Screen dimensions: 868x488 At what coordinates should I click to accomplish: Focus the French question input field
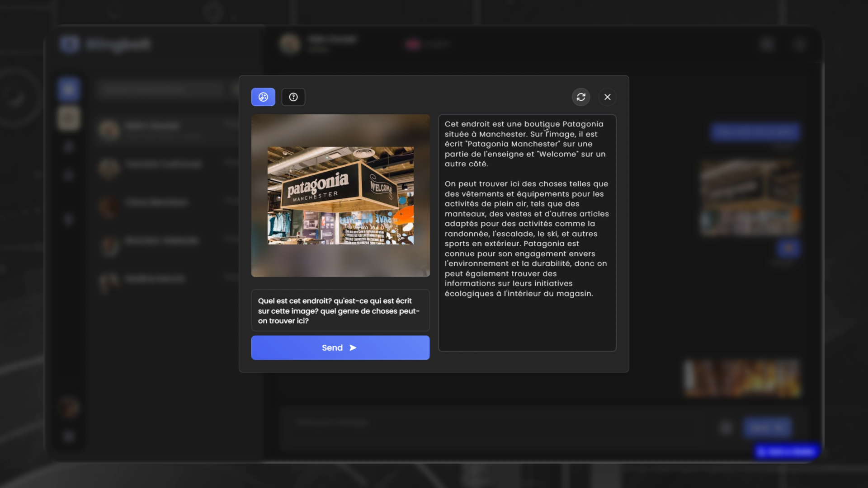click(x=340, y=311)
